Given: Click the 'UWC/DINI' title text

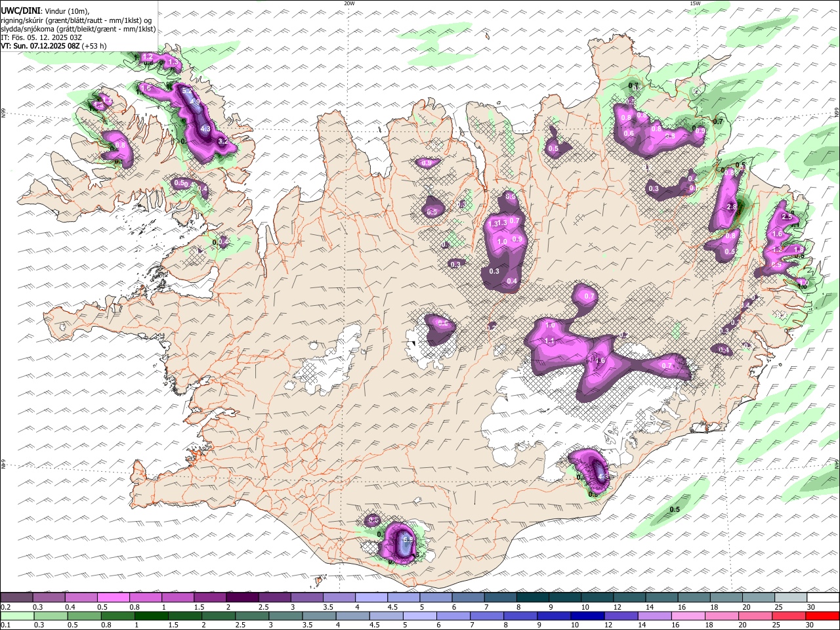Looking at the screenshot, I should coord(20,11).
